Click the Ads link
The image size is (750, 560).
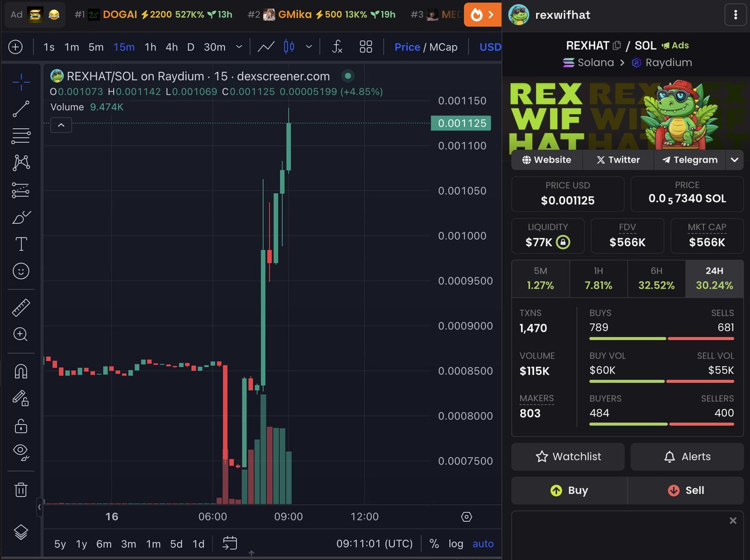(x=676, y=46)
